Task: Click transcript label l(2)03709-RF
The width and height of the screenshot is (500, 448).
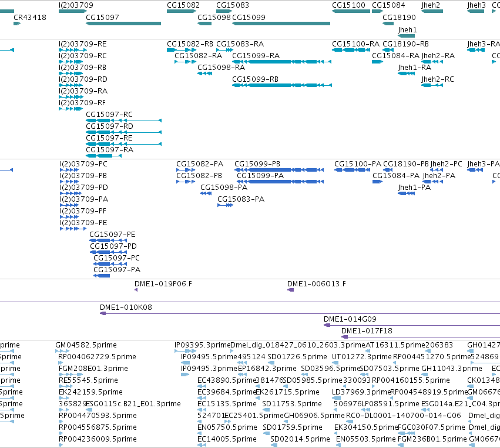Action: point(82,103)
